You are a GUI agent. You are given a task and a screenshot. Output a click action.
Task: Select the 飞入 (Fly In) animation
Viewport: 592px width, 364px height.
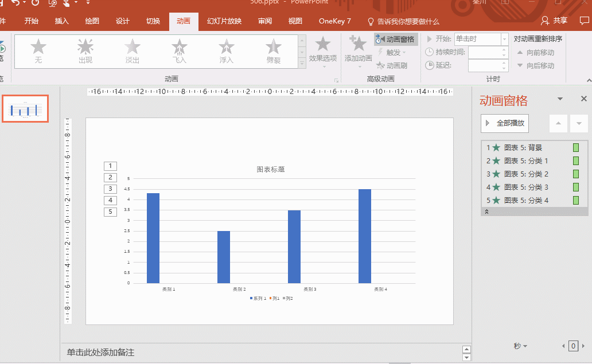(180, 50)
